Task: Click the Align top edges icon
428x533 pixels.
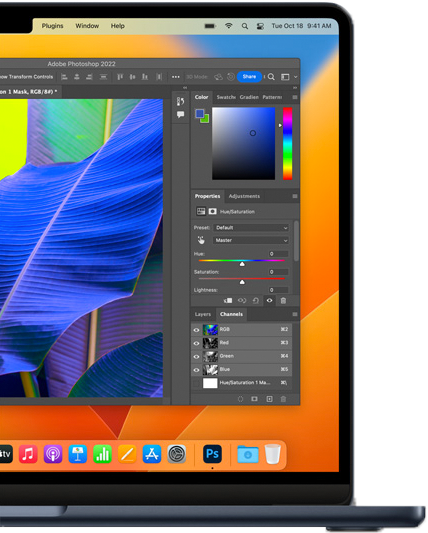Action: tap(120, 77)
